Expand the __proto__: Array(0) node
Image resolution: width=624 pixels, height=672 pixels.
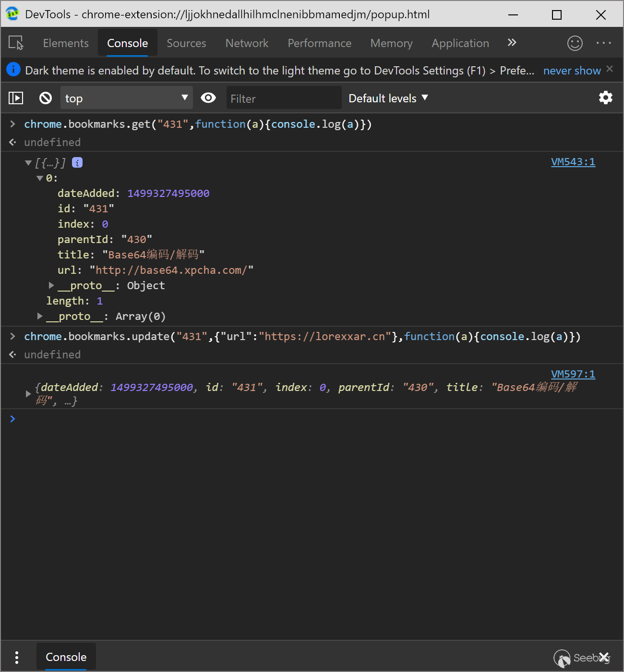pyautogui.click(x=40, y=316)
